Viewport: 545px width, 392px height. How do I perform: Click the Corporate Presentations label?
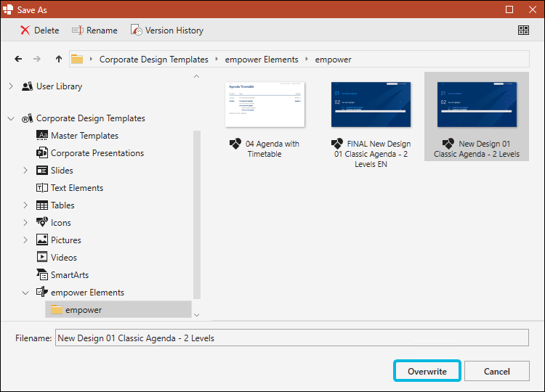[x=97, y=153]
